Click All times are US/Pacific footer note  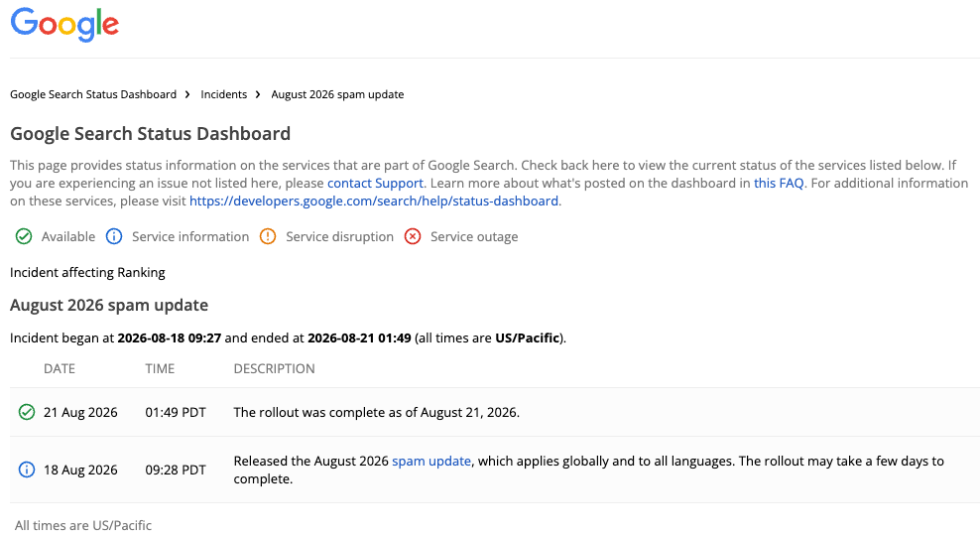(83, 525)
